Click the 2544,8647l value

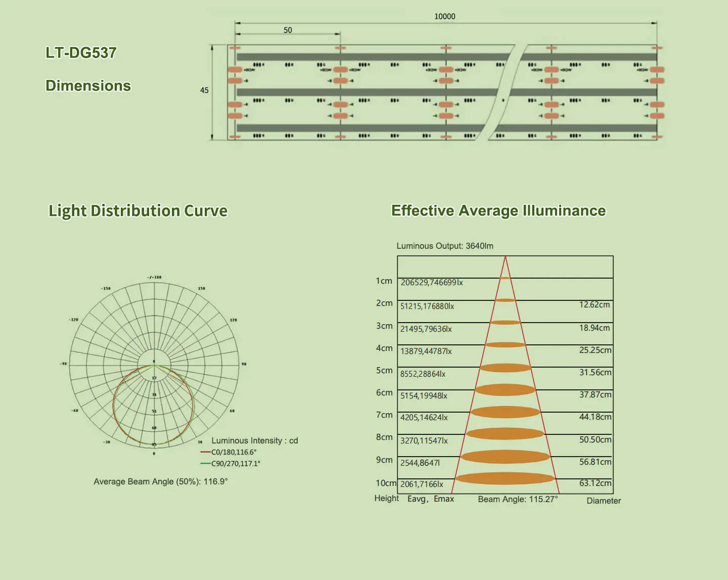[420, 463]
